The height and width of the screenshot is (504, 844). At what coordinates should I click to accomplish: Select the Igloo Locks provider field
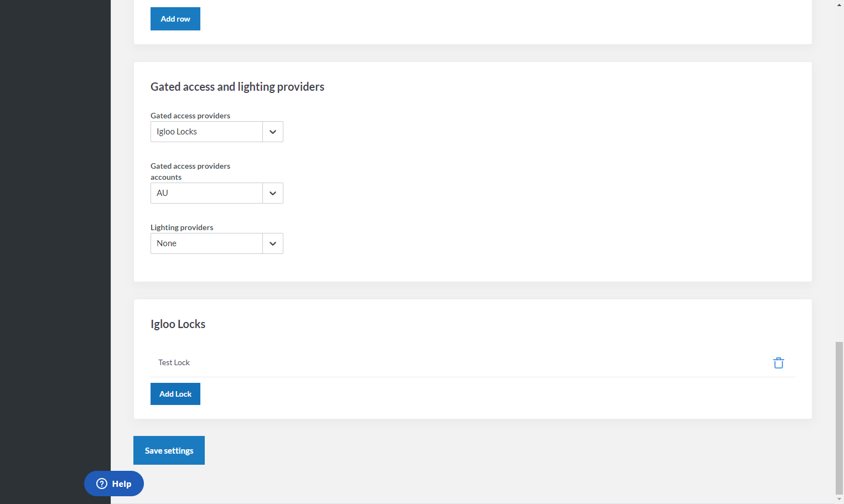click(206, 132)
